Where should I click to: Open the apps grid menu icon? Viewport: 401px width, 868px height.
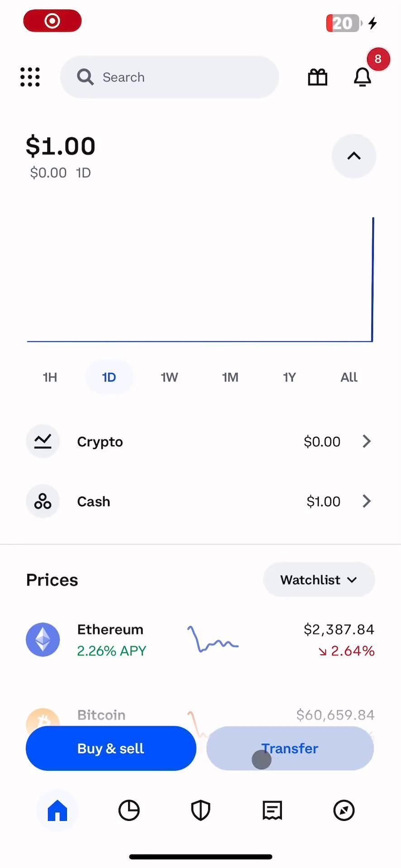tap(30, 77)
